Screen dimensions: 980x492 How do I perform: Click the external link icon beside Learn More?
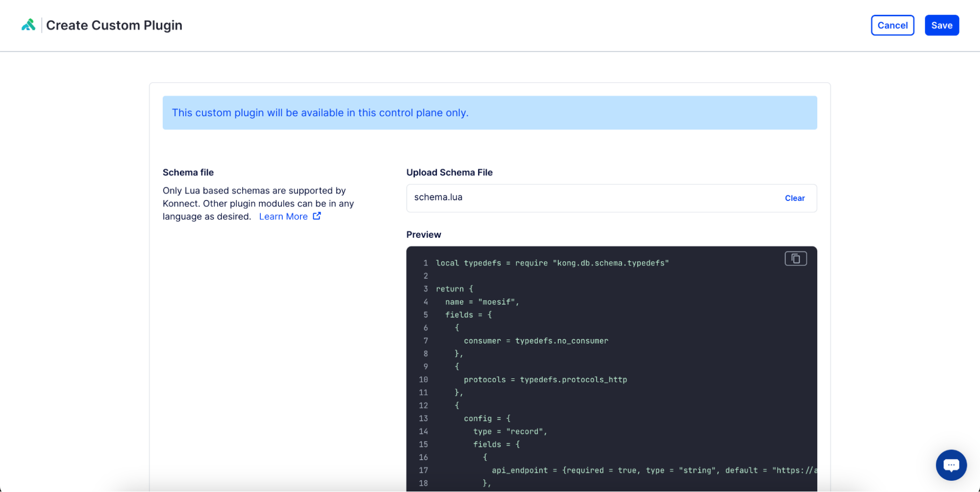[317, 216]
